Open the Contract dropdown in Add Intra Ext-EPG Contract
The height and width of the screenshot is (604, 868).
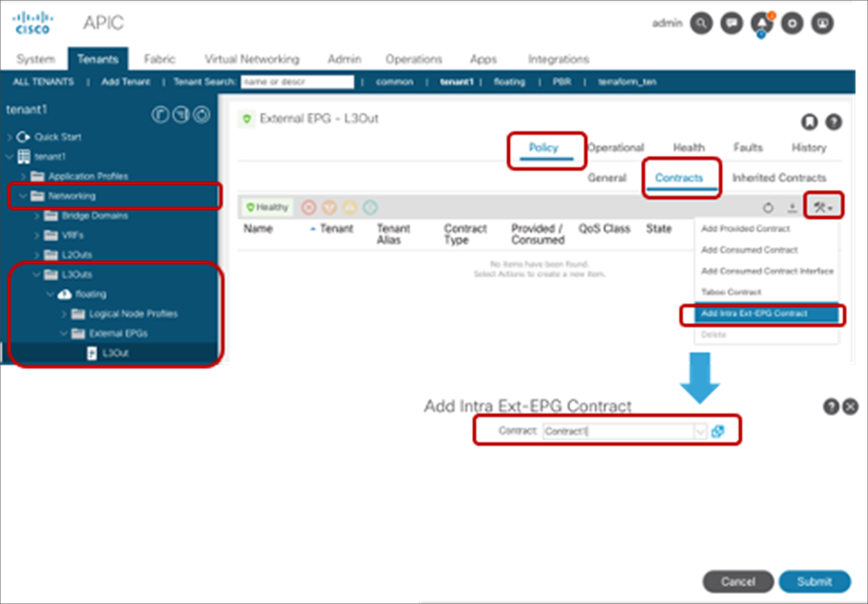coord(700,431)
